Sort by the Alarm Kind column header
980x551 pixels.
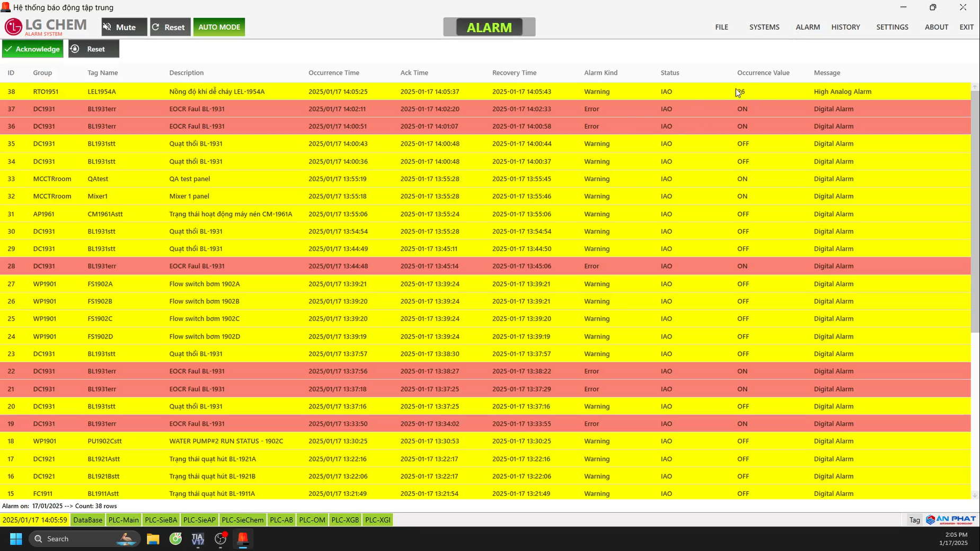(601, 73)
